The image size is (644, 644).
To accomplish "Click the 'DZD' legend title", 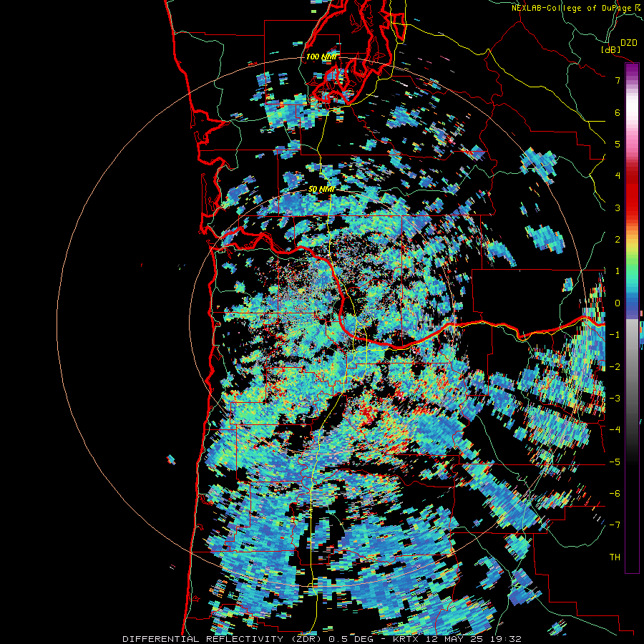I will pos(629,43).
